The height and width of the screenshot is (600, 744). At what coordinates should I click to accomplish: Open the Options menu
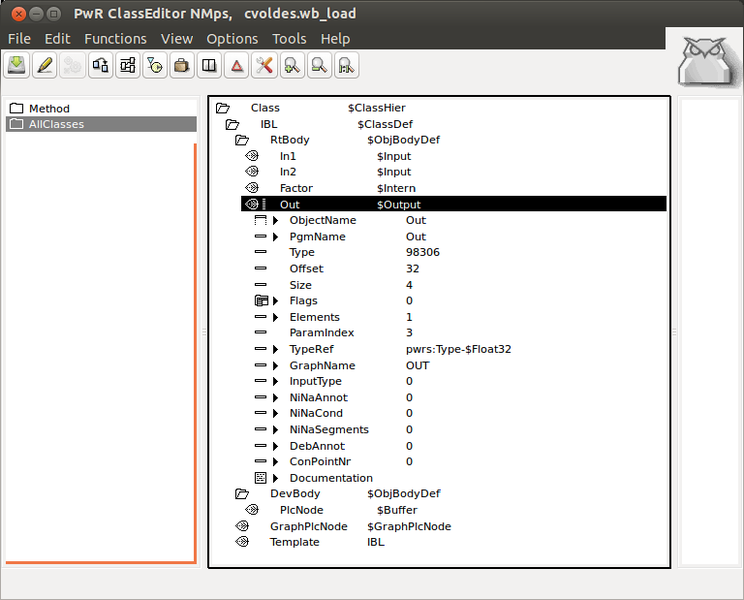tap(232, 39)
